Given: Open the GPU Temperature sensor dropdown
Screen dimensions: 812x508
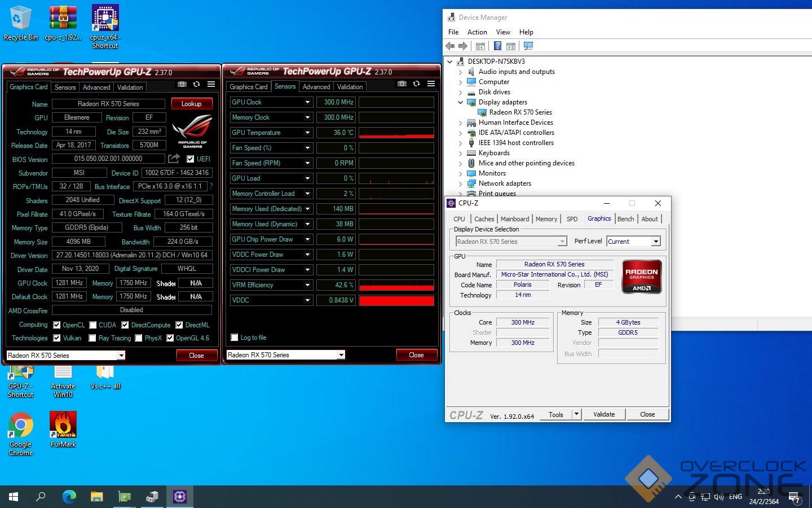Looking at the screenshot, I should click(307, 133).
